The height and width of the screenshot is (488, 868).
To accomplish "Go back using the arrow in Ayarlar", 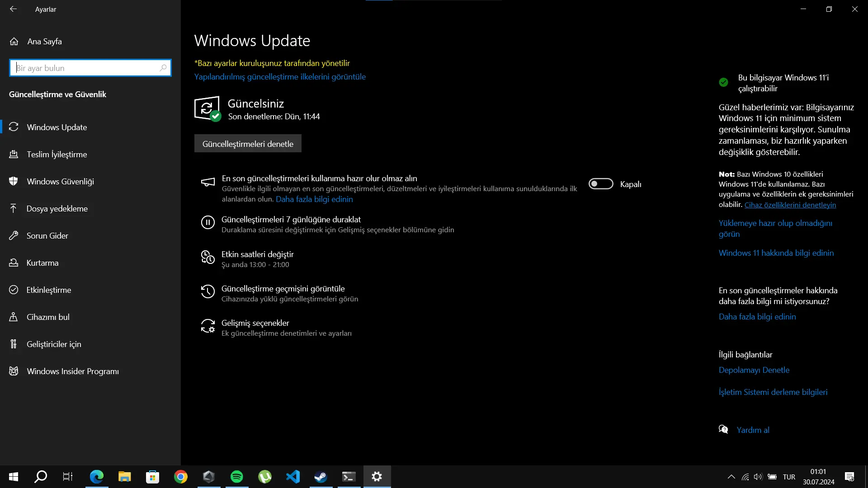I will [13, 9].
